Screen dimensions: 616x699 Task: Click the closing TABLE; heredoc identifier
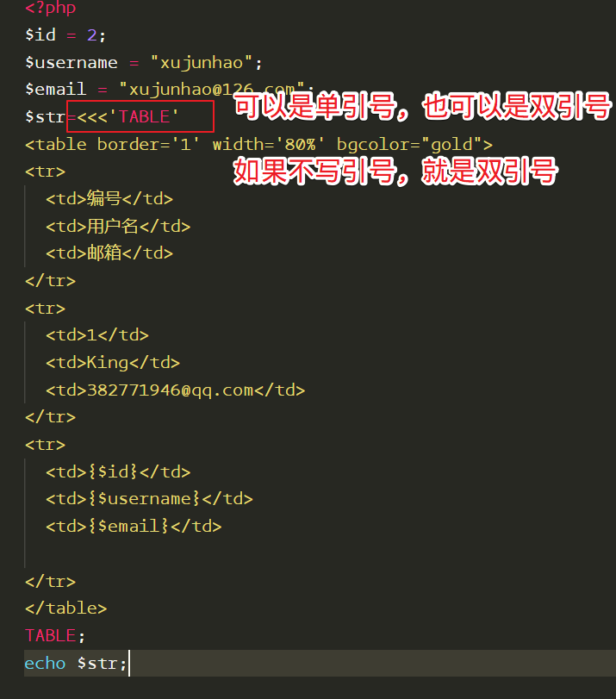pyautogui.click(x=55, y=635)
